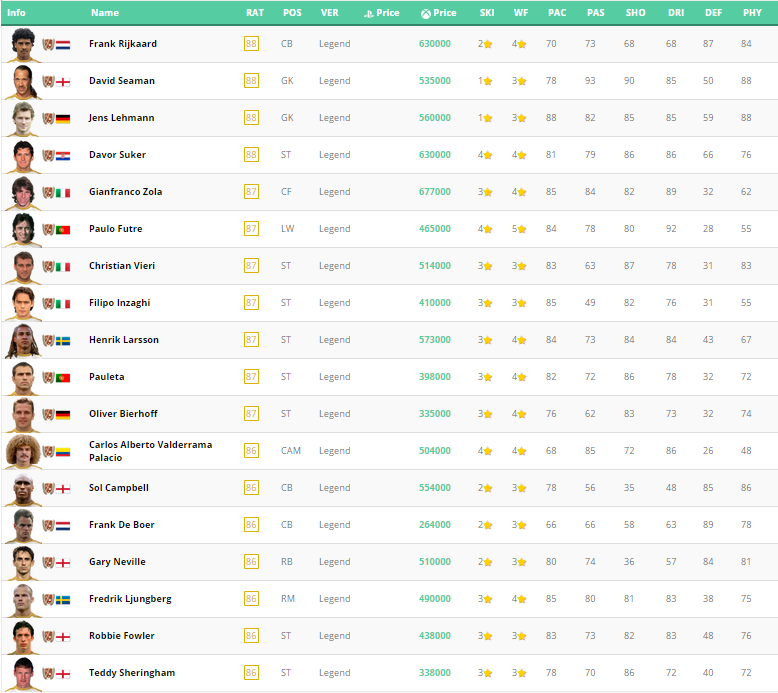The image size is (778, 693).
Task: Click David Seaman's England flag icon
Action: [x=63, y=82]
